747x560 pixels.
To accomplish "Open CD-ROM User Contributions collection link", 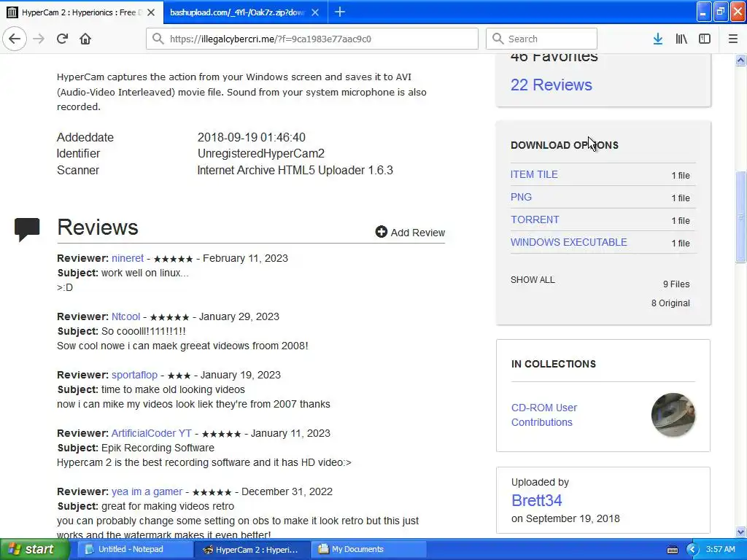I will coord(543,415).
